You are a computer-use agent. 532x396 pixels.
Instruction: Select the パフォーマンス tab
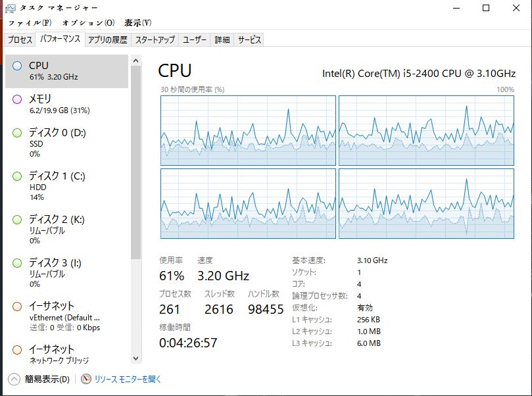pos(60,39)
